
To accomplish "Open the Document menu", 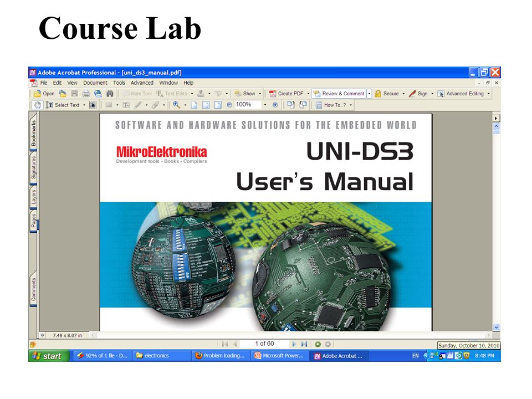I will click(95, 83).
